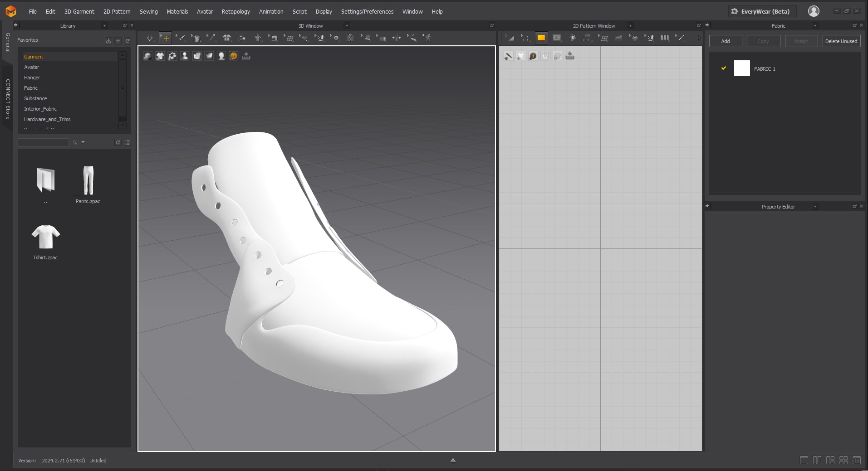
Task: Toggle the FABRIC 1 checkmark
Action: coord(724,68)
